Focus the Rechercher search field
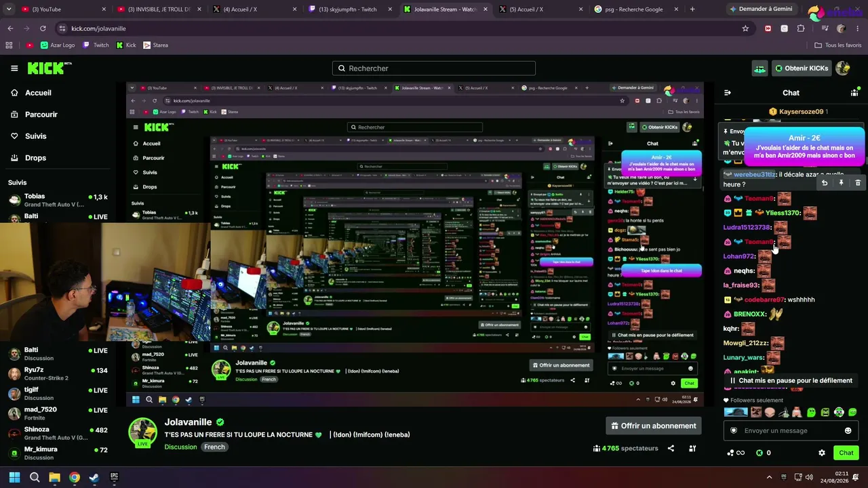868x488 pixels. tap(434, 68)
